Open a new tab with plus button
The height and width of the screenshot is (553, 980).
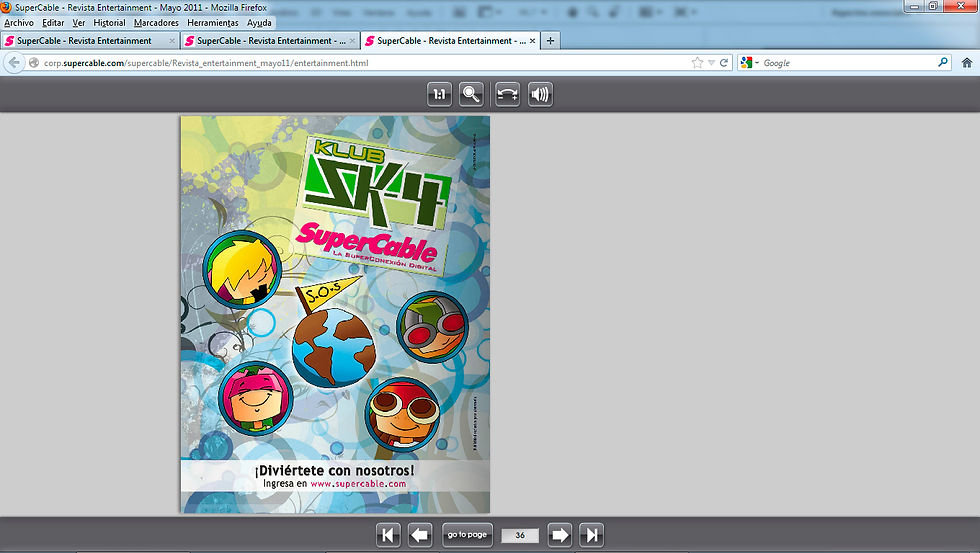550,41
